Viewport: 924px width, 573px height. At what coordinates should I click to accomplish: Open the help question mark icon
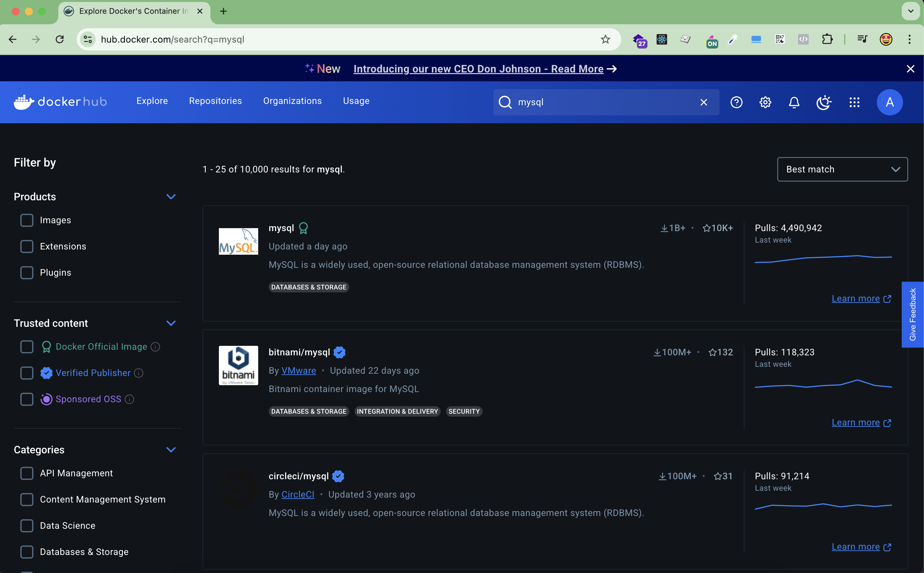coord(736,102)
